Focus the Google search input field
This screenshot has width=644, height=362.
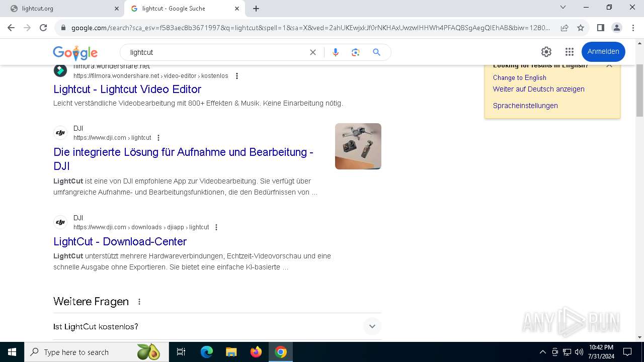click(x=216, y=52)
